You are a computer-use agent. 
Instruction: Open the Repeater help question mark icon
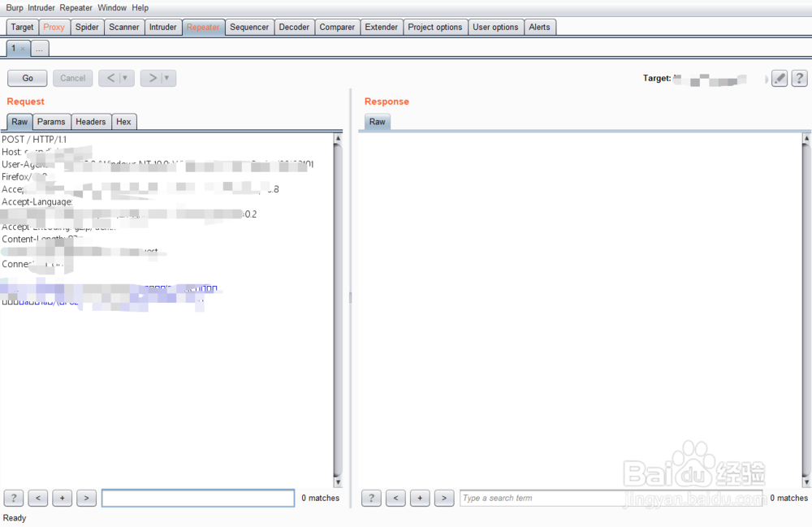(x=799, y=78)
